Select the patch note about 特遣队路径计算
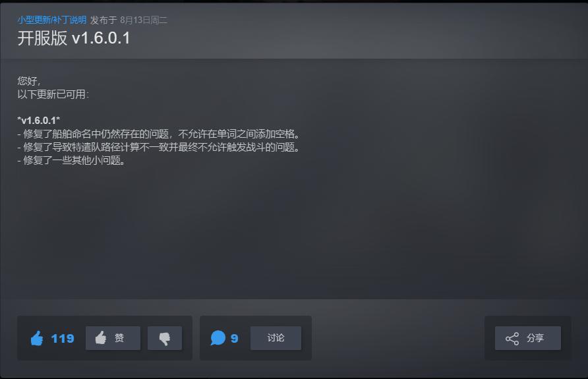The image size is (588, 379). tap(159, 147)
